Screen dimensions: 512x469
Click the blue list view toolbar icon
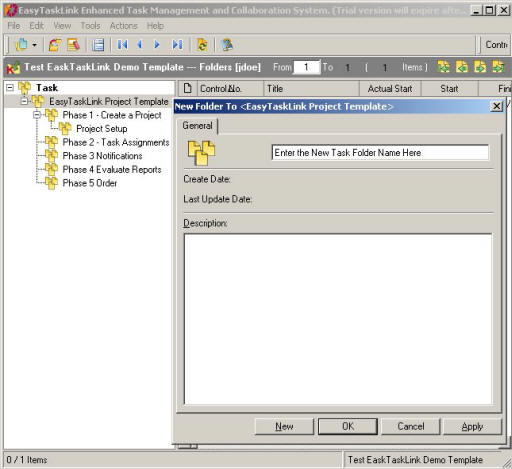point(98,45)
